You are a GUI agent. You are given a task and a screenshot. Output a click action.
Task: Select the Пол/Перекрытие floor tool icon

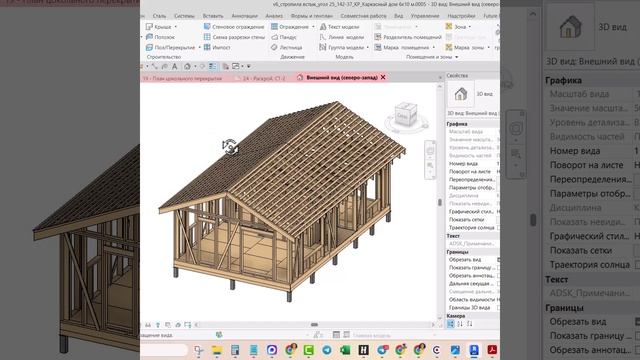click(x=149, y=47)
